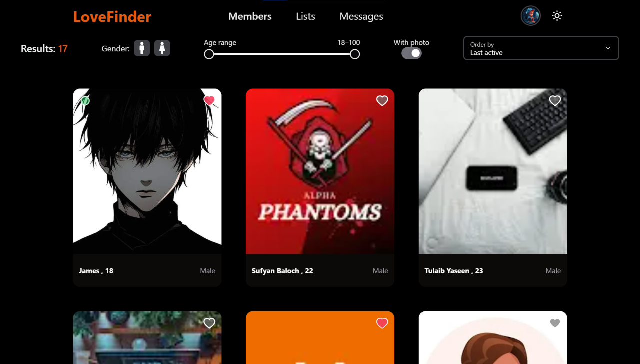This screenshot has height=364, width=640.
Task: Click the maximum age slider handle
Action: [x=355, y=54]
